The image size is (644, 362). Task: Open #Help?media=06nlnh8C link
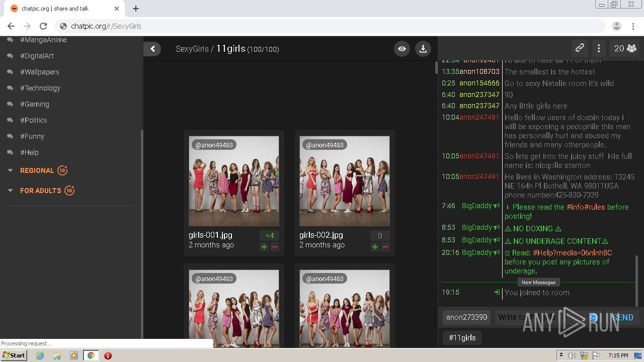tap(572, 253)
